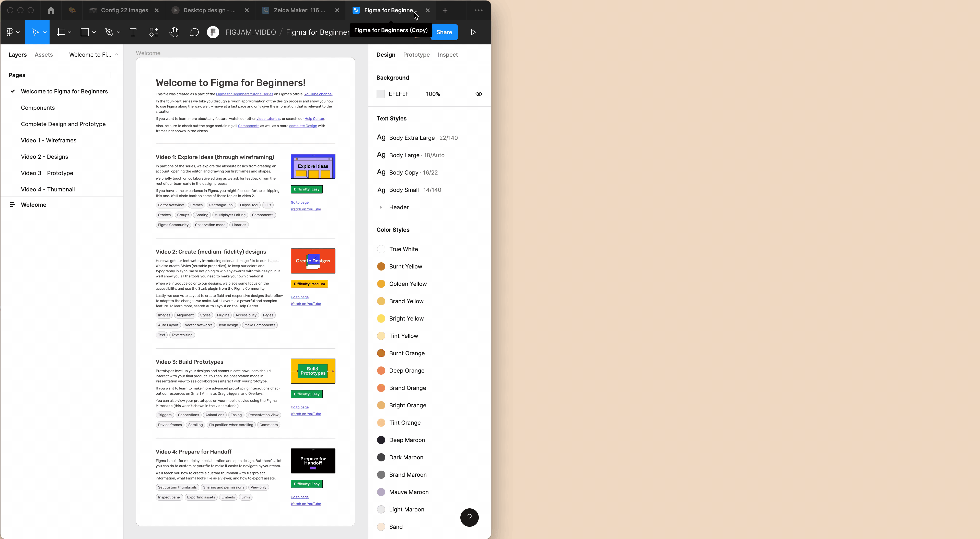This screenshot has width=980, height=539.
Task: Select the Text tool
Action: (133, 32)
